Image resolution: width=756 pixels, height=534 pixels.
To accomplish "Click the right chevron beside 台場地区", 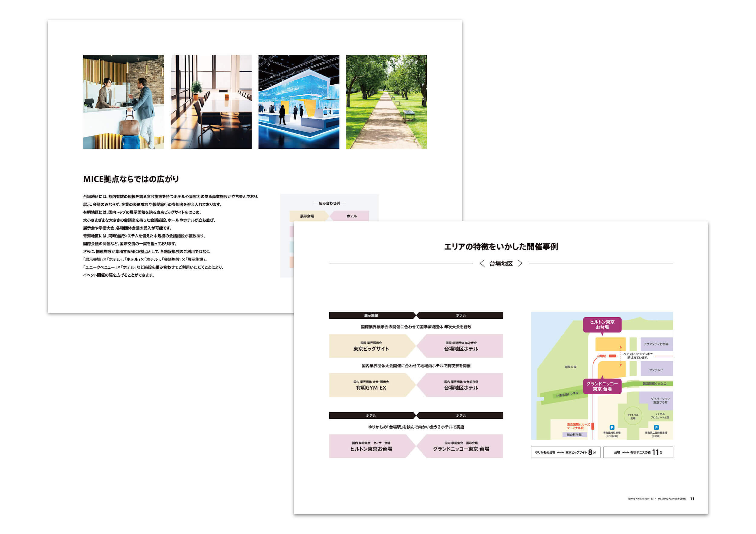I will [520, 263].
